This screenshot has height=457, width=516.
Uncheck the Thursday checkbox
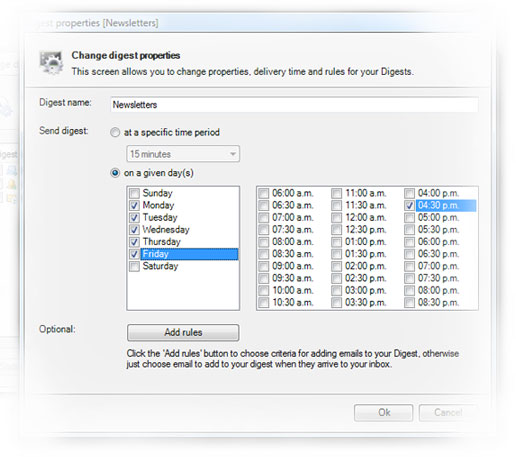tap(134, 242)
